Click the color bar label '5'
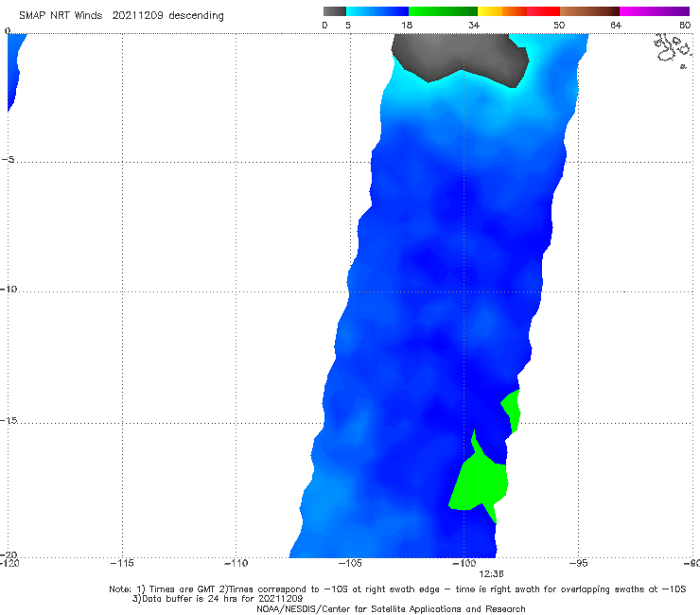The width and height of the screenshot is (700, 615). tap(348, 25)
